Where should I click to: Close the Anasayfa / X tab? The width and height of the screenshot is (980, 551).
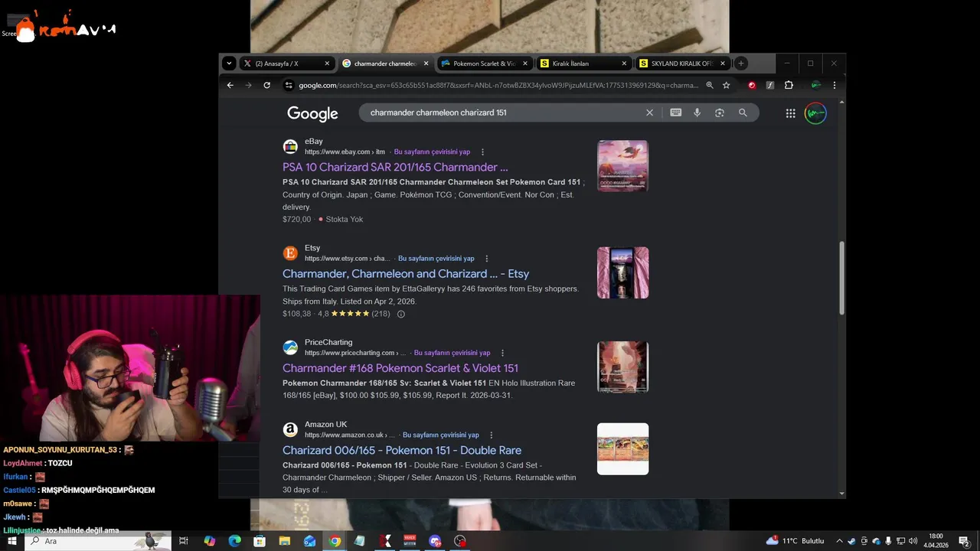point(327,64)
